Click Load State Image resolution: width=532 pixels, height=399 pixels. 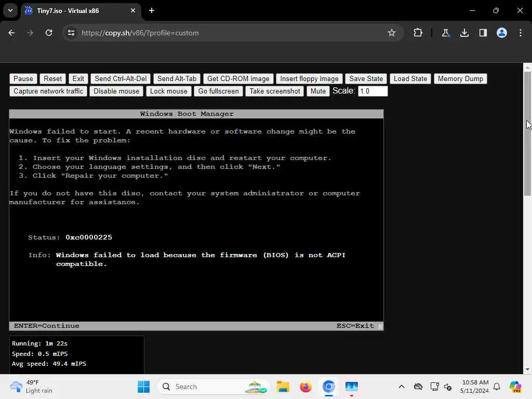(410, 79)
